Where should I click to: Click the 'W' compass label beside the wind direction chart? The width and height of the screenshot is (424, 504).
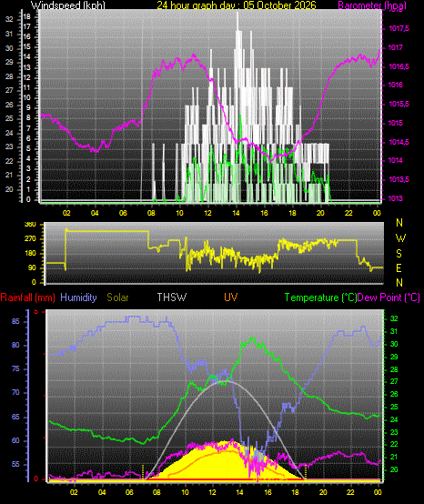400,238
